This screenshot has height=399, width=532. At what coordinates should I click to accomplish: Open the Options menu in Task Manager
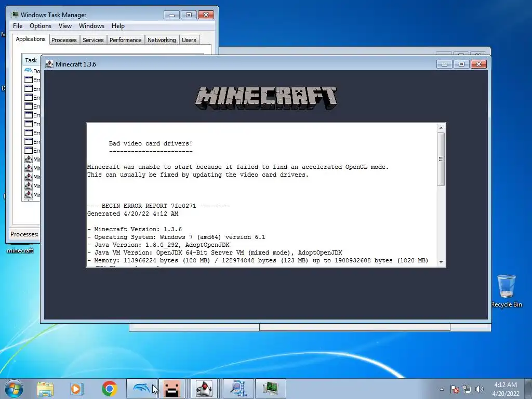tap(41, 26)
